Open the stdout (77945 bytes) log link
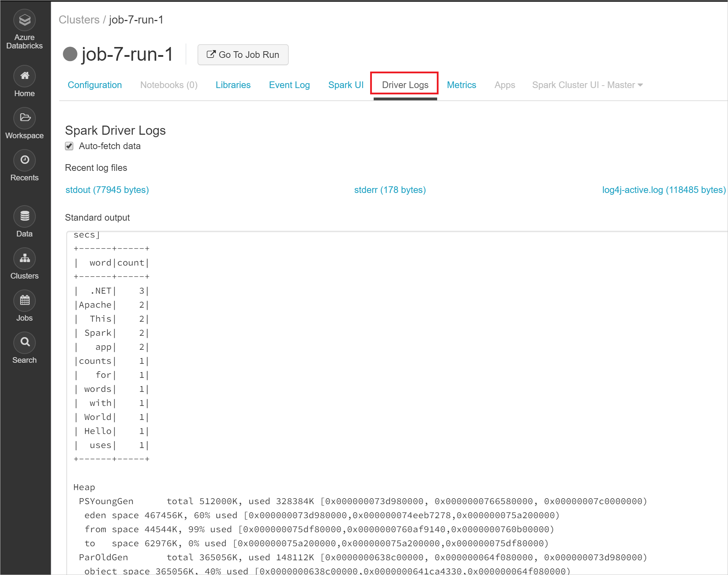Viewport: 728px width, 575px height. click(x=107, y=190)
